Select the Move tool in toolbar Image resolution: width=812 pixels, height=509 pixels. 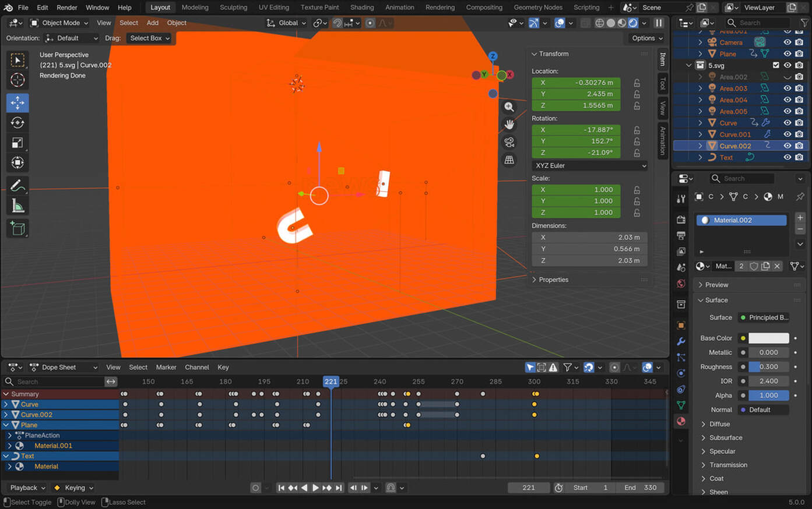[17, 102]
